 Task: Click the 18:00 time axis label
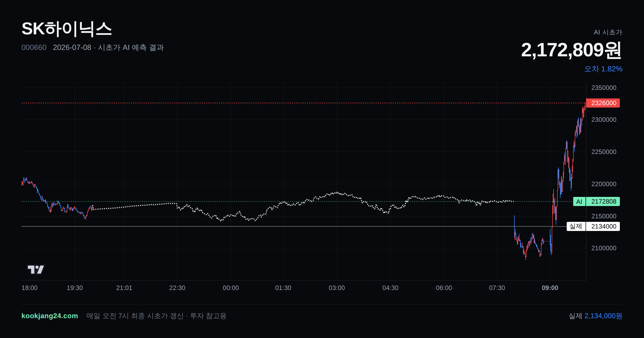coord(30,288)
